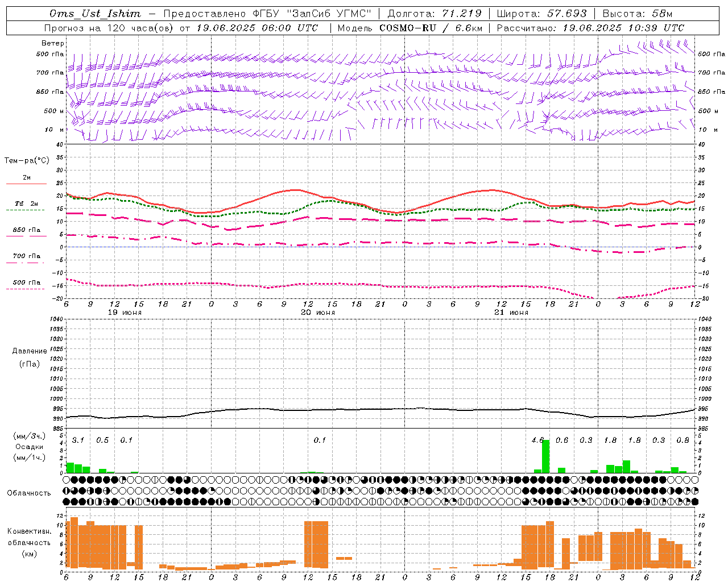Image resolution: width=728 pixels, height=582 pixels.
Task: Click the "Ветер" wind panel label
Action: coord(53,43)
